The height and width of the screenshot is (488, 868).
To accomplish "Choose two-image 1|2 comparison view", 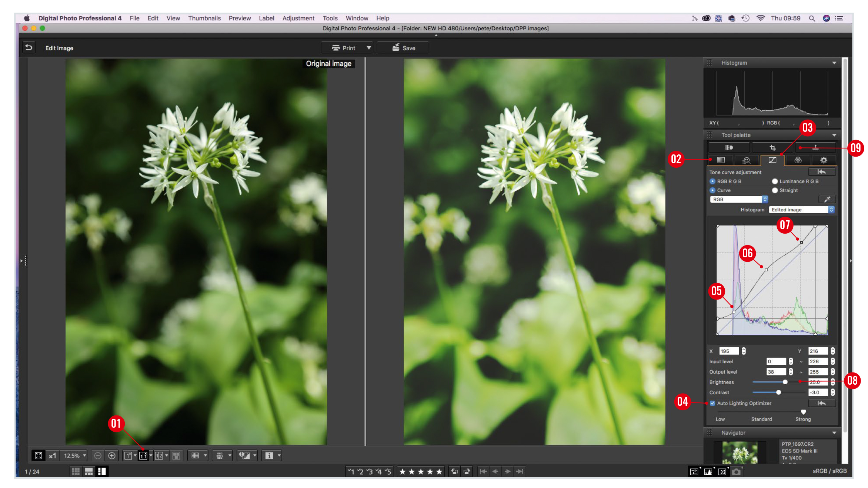I will pos(159,455).
